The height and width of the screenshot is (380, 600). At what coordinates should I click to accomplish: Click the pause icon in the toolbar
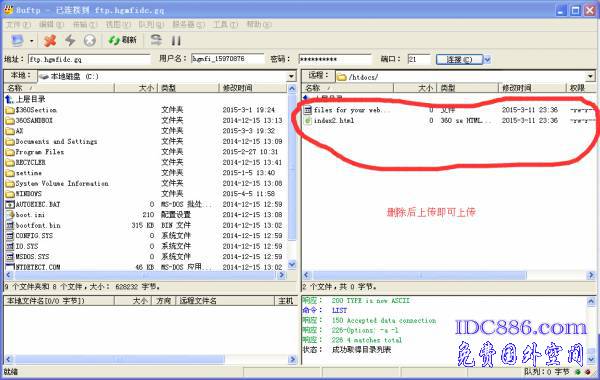tap(176, 41)
